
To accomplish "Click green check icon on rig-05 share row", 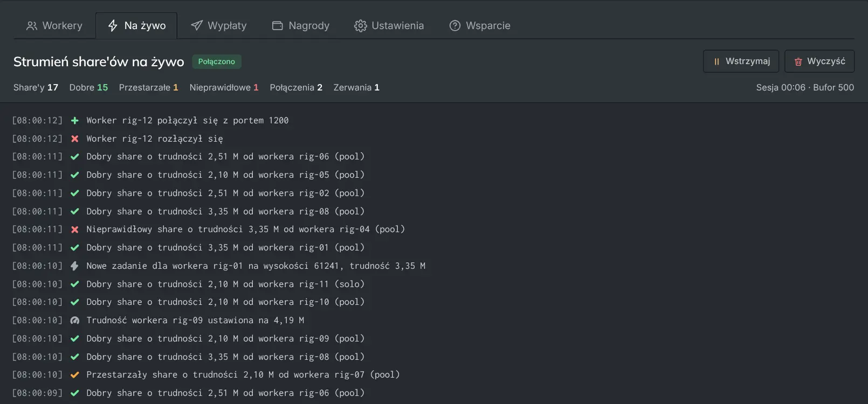I will pos(75,175).
